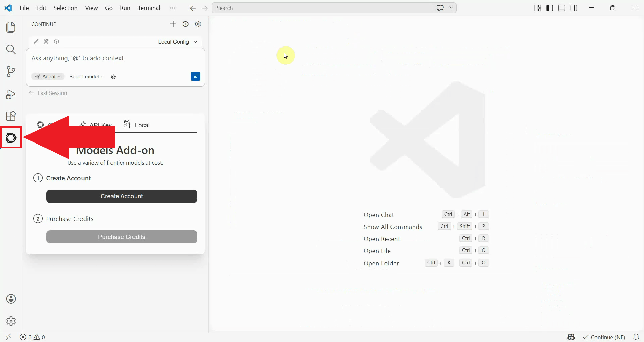Open the Source Control view

click(11, 71)
